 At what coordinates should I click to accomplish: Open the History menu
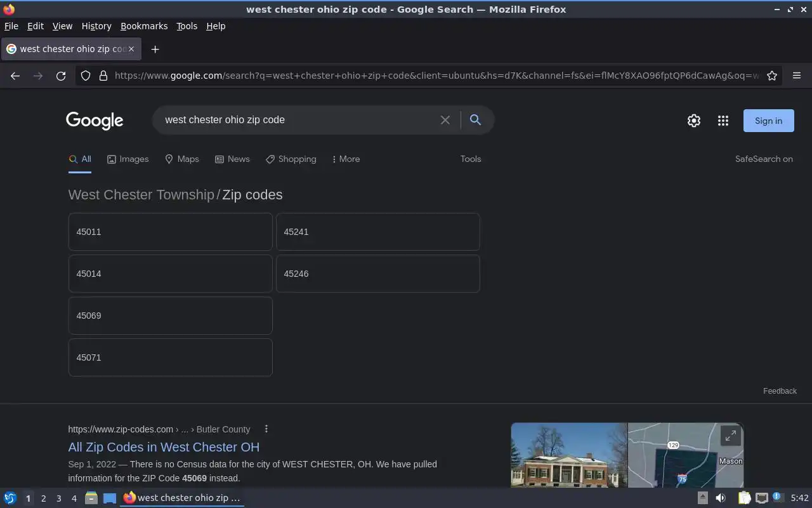point(96,26)
